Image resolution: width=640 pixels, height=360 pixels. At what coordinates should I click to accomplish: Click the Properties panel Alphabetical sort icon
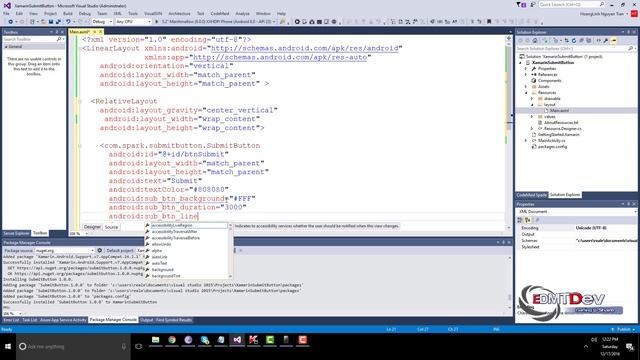(527, 220)
